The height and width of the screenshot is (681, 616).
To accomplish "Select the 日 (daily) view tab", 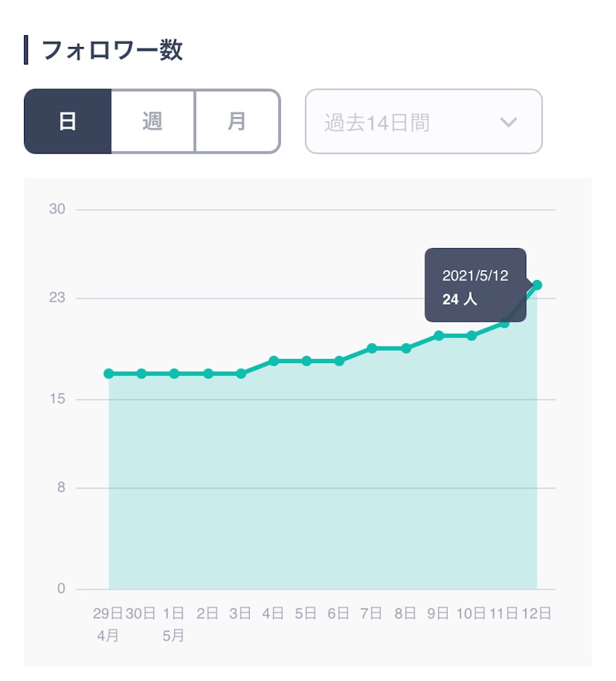I will pos(68,121).
